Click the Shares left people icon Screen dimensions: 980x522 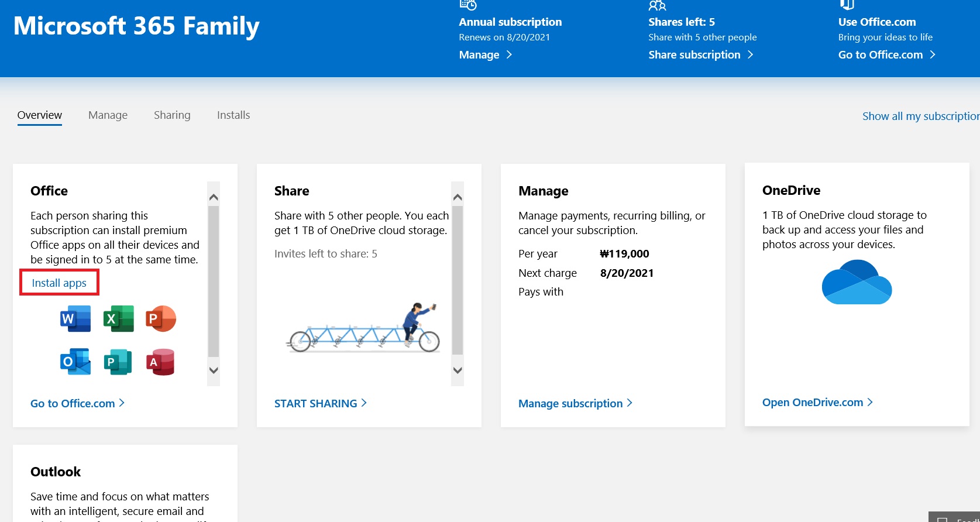(657, 5)
